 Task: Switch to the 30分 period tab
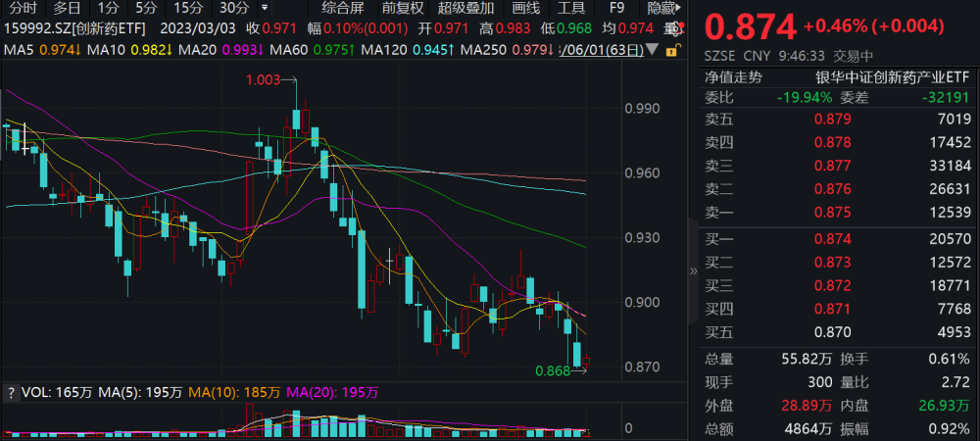(x=234, y=8)
